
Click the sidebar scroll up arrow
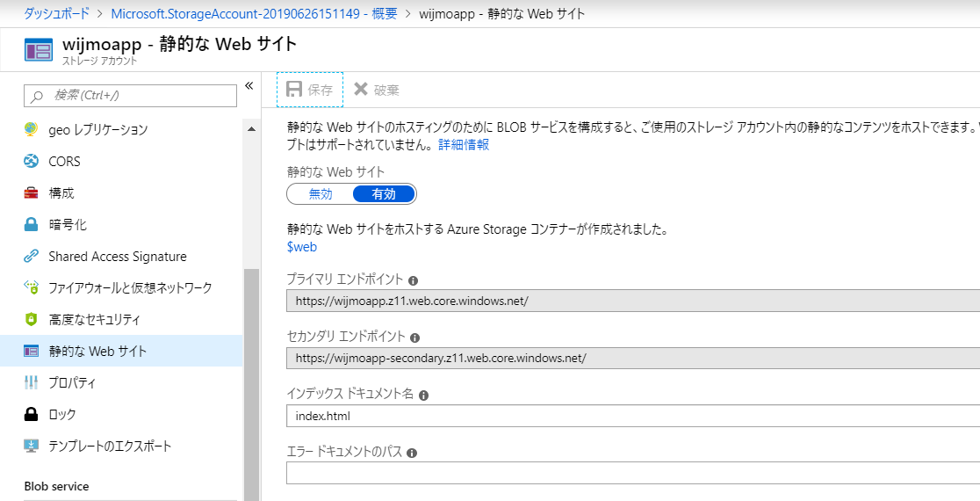251,129
